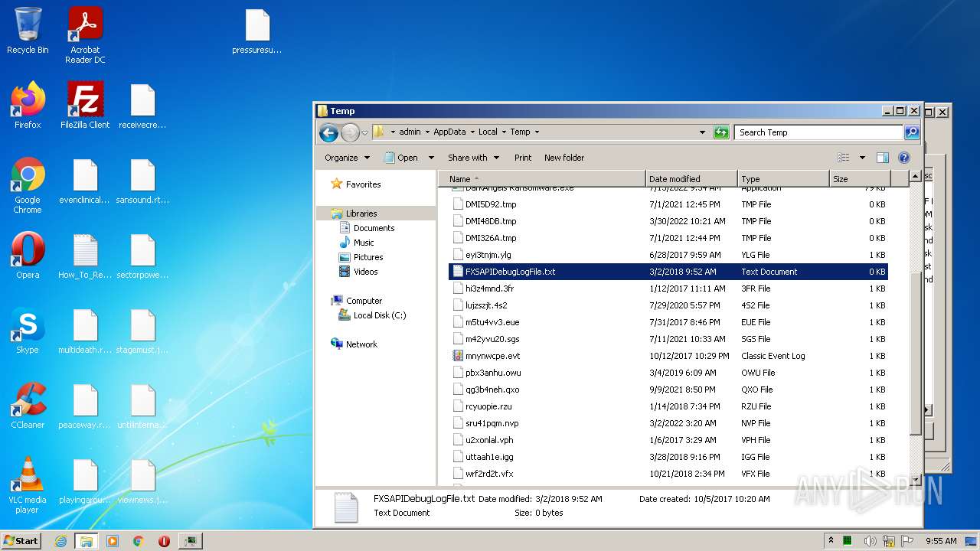The height and width of the screenshot is (551, 980).
Task: Expand the arrow after admin in address path
Action: [x=427, y=132]
